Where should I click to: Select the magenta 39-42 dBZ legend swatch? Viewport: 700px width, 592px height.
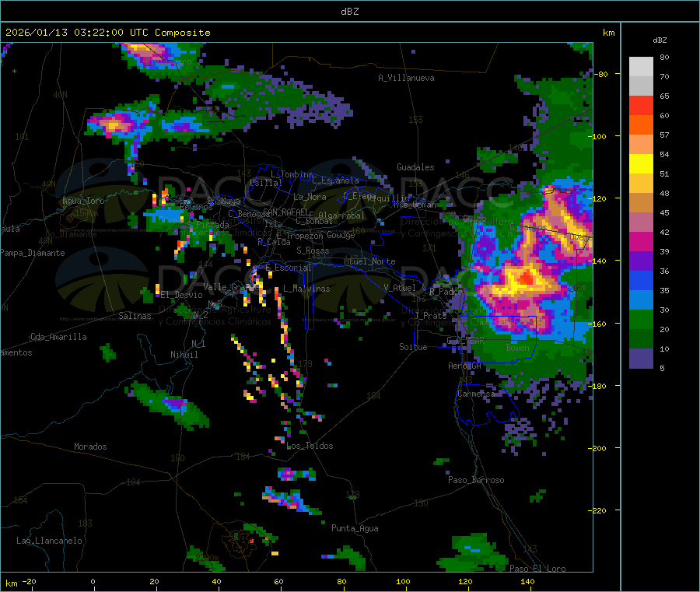(x=641, y=241)
